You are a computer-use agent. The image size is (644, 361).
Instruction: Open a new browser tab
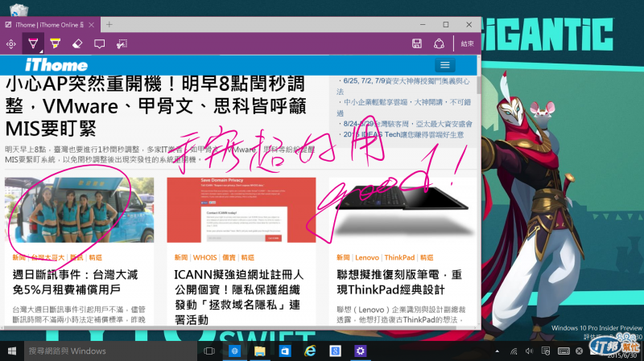point(109,25)
